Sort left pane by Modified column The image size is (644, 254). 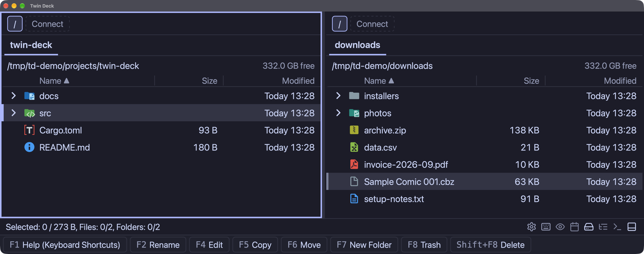point(298,81)
